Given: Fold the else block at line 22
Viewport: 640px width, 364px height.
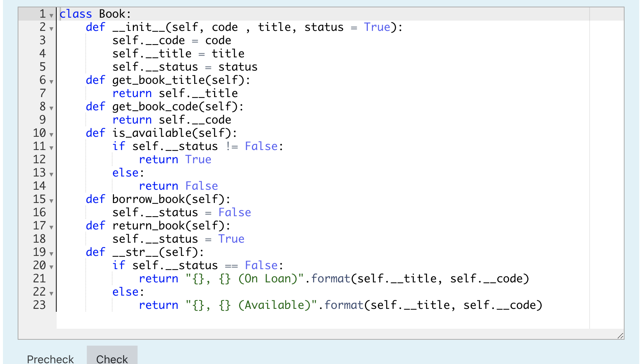Looking at the screenshot, I should (51, 293).
